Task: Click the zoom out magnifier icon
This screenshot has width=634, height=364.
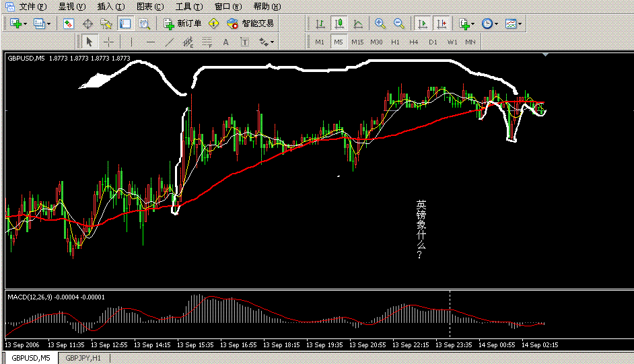Action: (399, 24)
